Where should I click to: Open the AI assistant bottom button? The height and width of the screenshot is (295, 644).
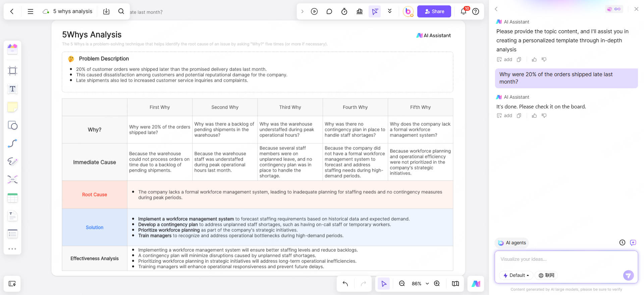coord(476,284)
